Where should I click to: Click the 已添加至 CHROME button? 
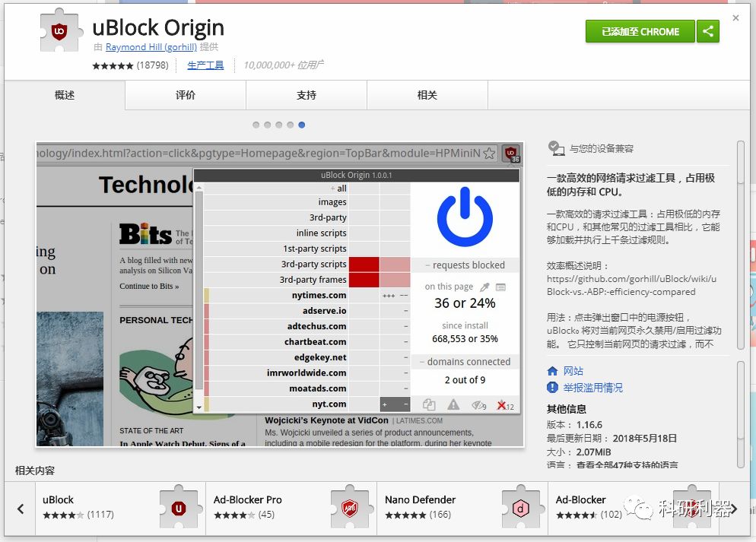point(640,31)
